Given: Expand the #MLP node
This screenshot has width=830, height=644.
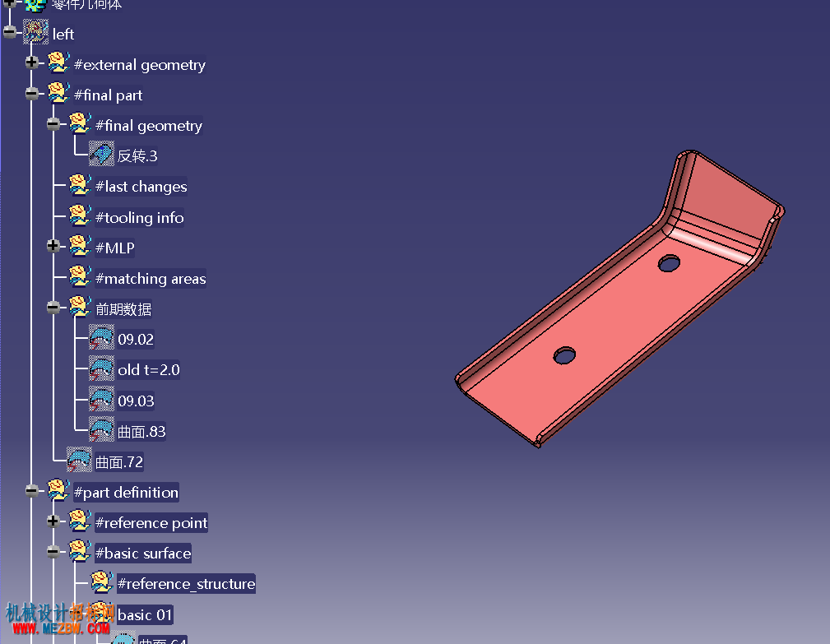Looking at the screenshot, I should (53, 246).
